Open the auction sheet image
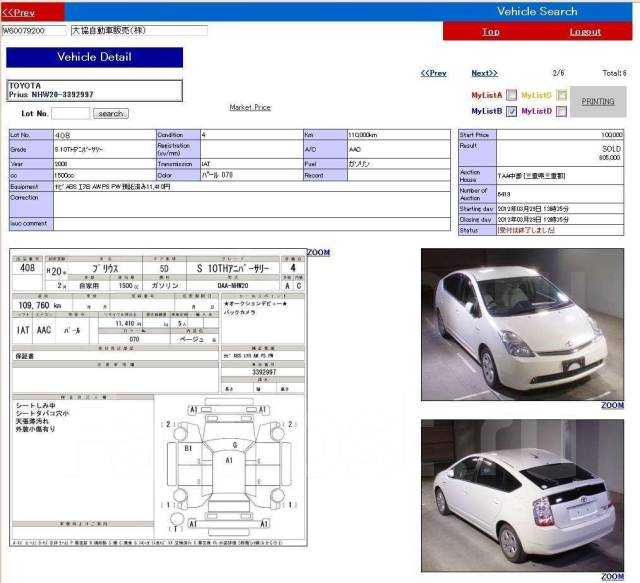Viewport: 640px width, 583px height. pyautogui.click(x=158, y=397)
